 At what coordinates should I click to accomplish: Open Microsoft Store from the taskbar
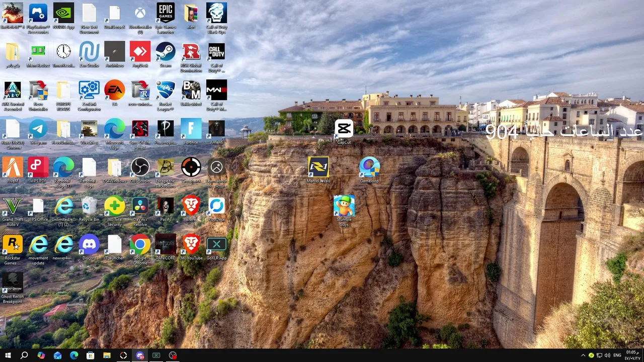click(x=91, y=355)
